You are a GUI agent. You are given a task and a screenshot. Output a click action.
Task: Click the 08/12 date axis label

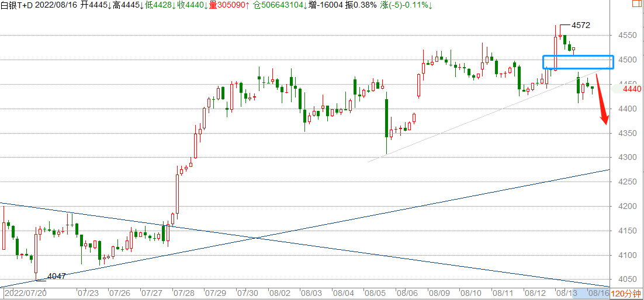[x=534, y=294]
